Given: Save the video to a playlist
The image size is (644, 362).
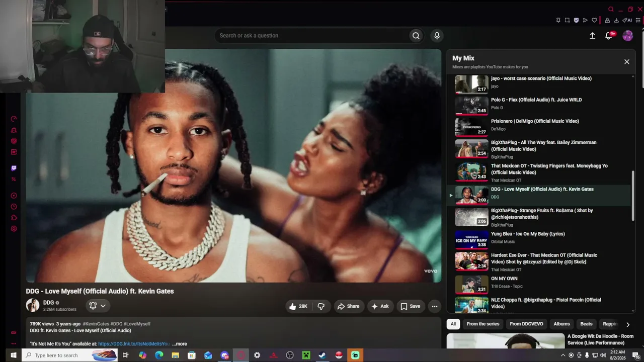Looking at the screenshot, I should [x=410, y=306].
